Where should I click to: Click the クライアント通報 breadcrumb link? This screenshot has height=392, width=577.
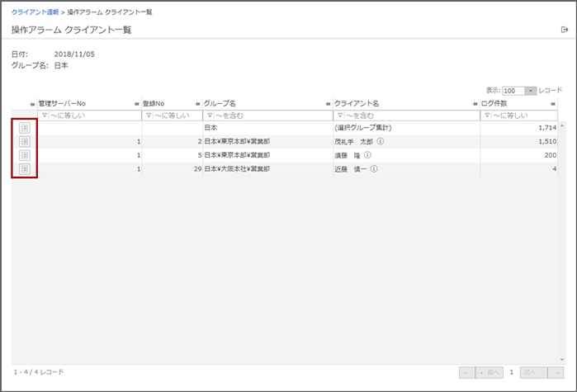pyautogui.click(x=35, y=12)
